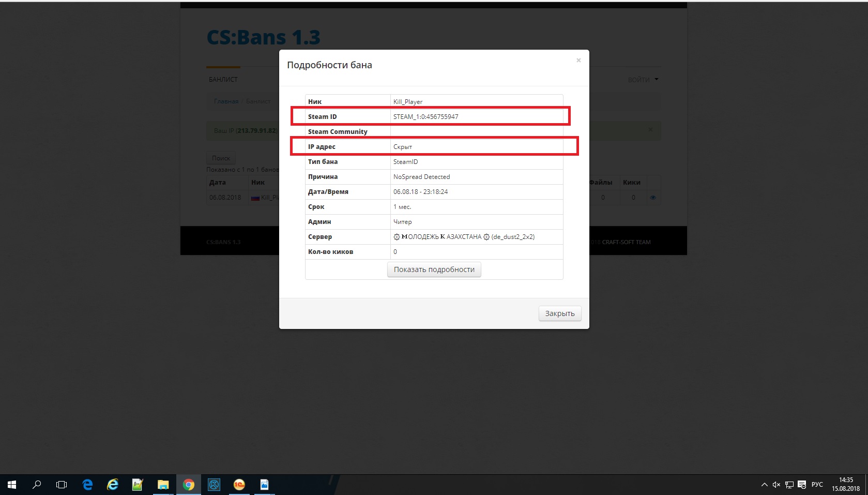868x495 pixels.
Task: Open Windows search from taskbar
Action: click(37, 485)
